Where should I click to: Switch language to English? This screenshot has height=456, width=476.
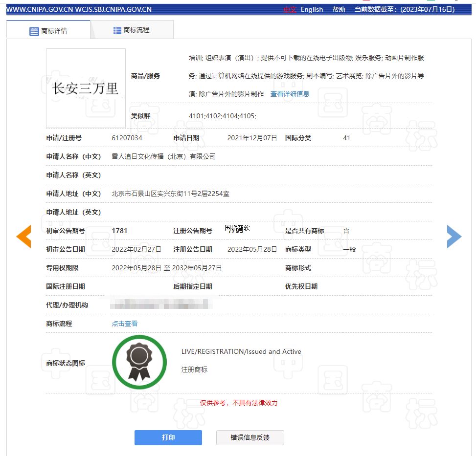point(312,9)
